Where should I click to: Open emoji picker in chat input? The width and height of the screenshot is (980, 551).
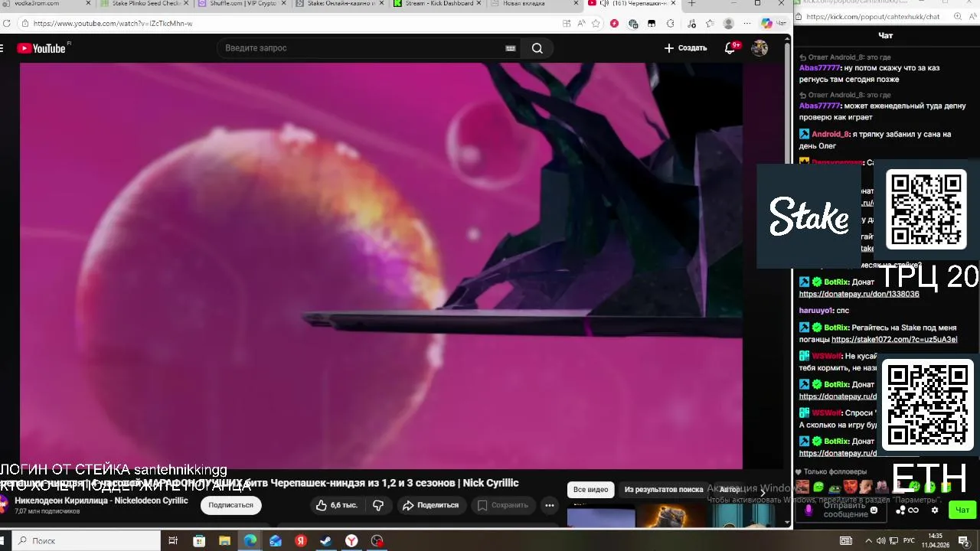pos(874,510)
